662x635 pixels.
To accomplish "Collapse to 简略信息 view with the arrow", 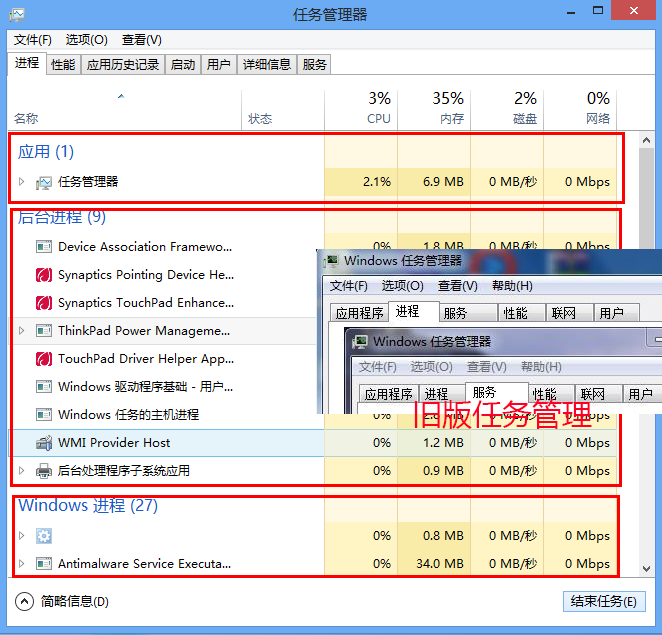I will (x=24, y=602).
